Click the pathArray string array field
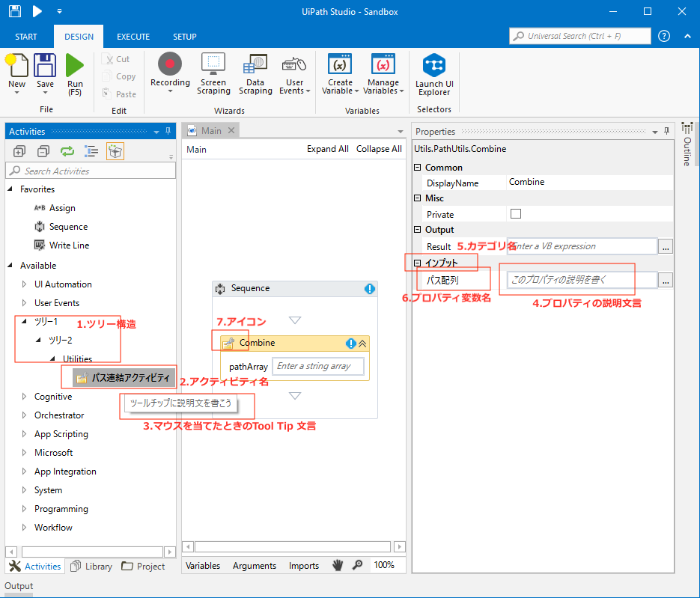This screenshot has height=598, width=700. [318, 367]
